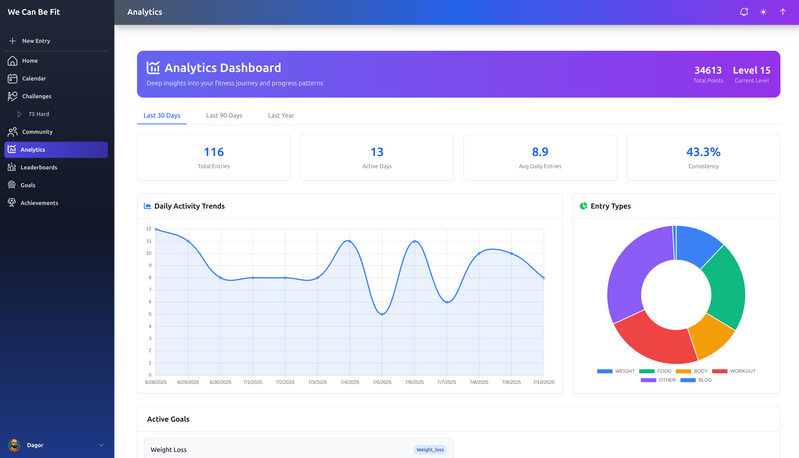The height and width of the screenshot is (458, 799).
Task: Click the orange donut chart segment
Action: 711,336
